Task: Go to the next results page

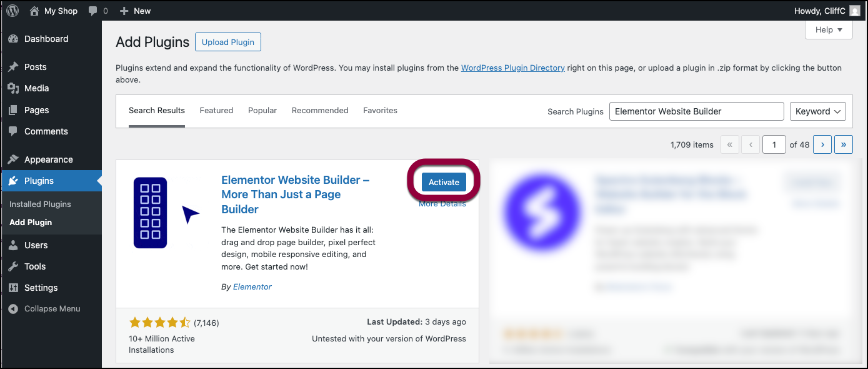Action: tap(822, 144)
